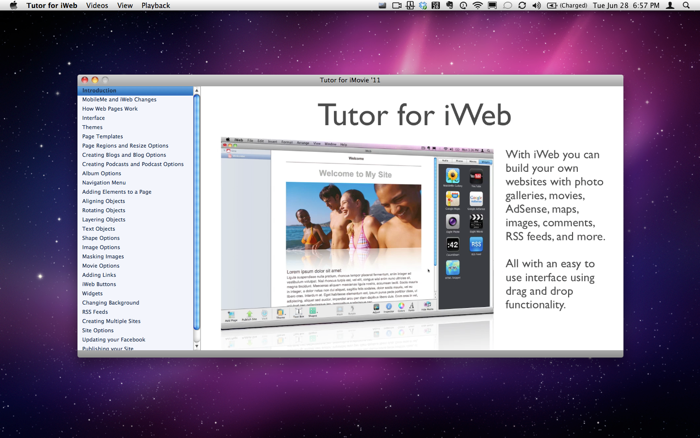Select the Aligning Objects lesson
The image size is (700, 438).
pyautogui.click(x=103, y=201)
